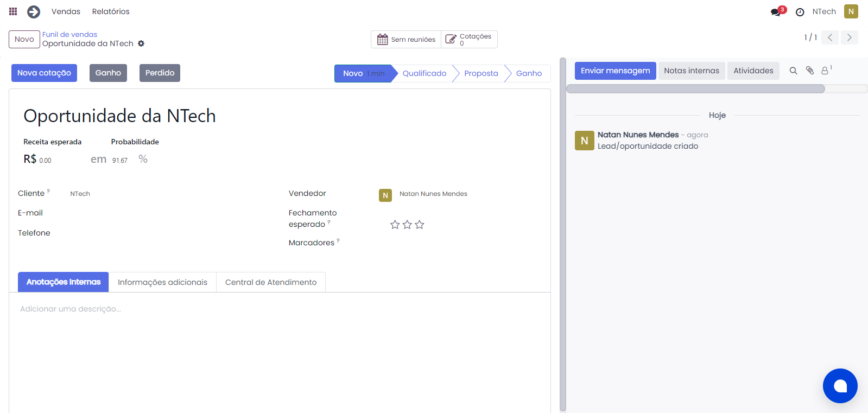Set priority to one star
This screenshot has height=413, width=868.
click(395, 225)
